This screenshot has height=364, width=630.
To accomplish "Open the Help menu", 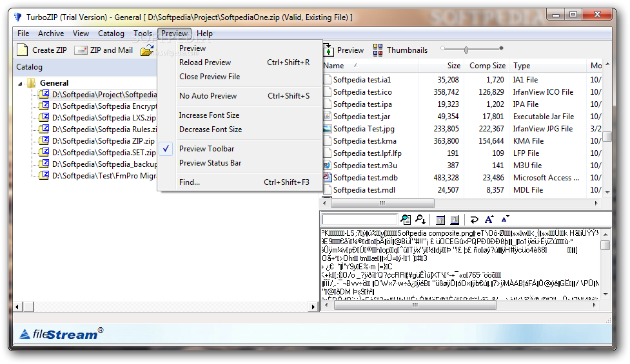I will pos(204,34).
